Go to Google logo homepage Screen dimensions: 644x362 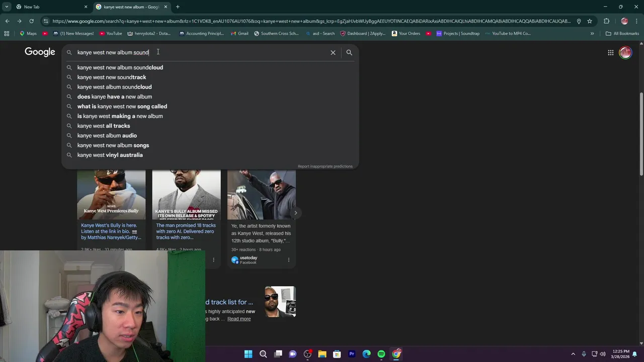(40, 52)
